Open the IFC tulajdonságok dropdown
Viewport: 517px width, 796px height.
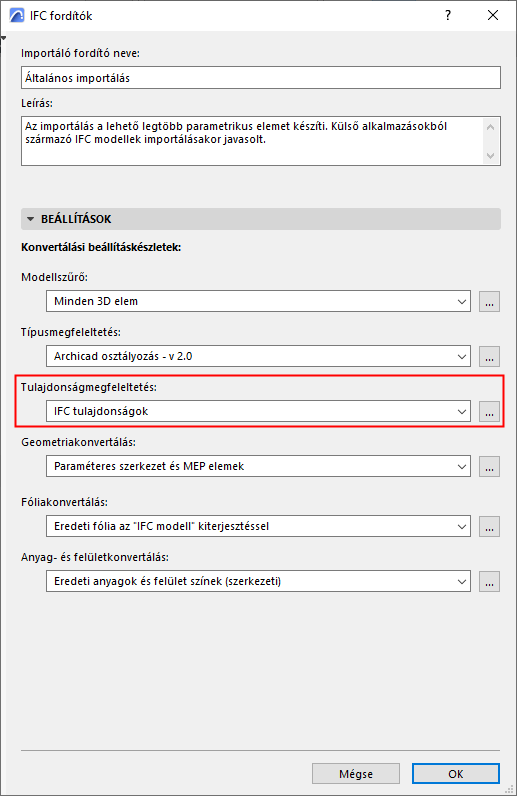[x=258, y=411]
